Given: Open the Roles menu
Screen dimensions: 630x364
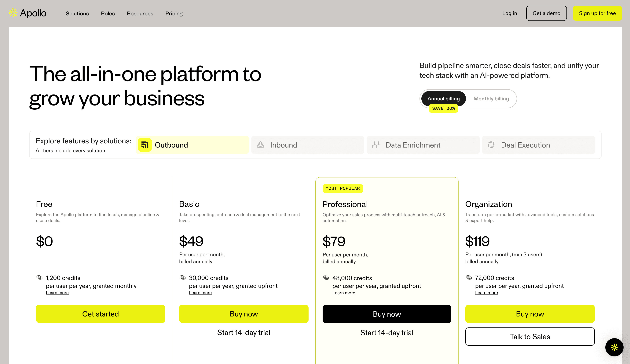Looking at the screenshot, I should coord(108,13).
